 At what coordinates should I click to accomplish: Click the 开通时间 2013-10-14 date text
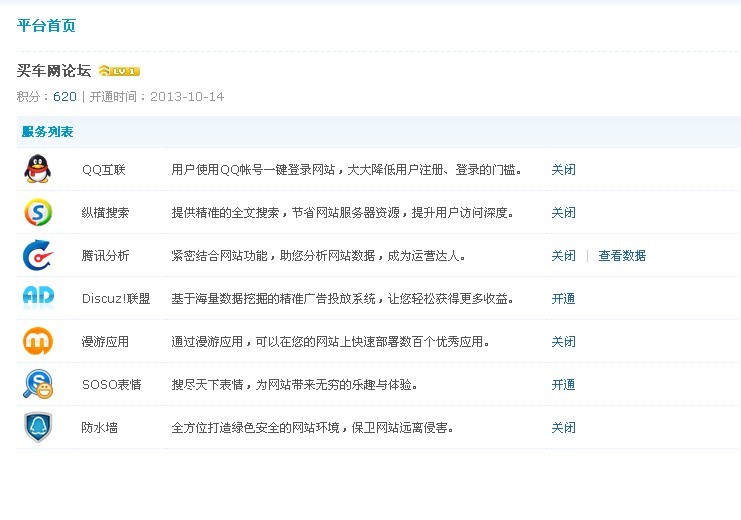pos(156,97)
